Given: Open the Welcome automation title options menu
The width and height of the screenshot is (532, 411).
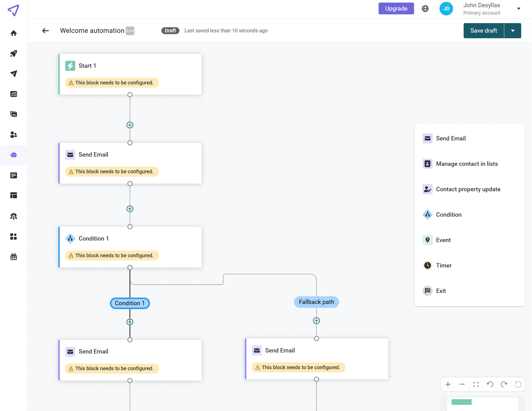Looking at the screenshot, I should coord(130,31).
